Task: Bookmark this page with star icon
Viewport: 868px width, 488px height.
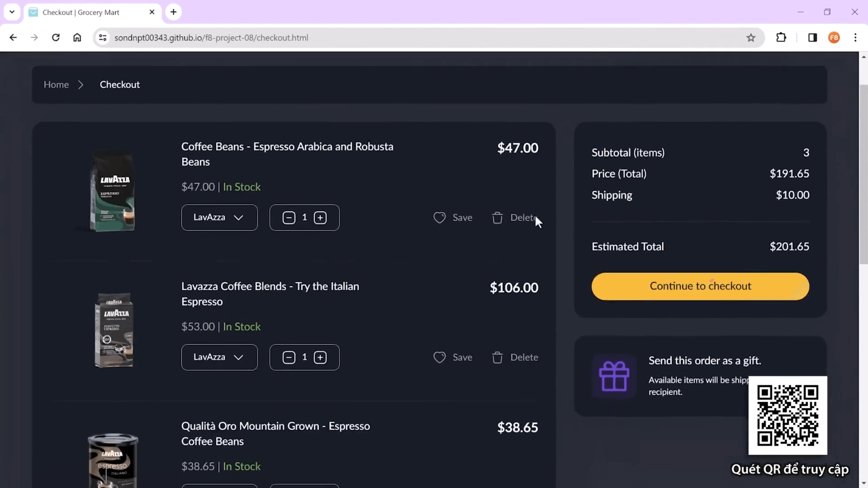Action: 751,38
